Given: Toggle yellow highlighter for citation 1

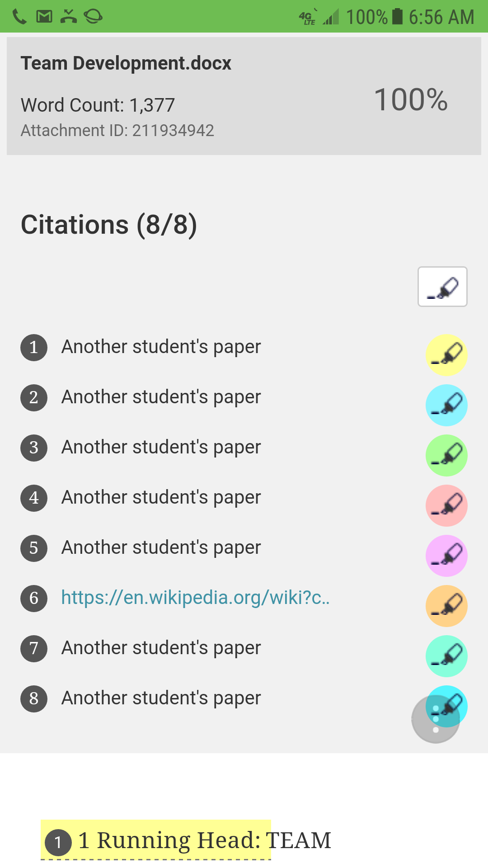Looking at the screenshot, I should click(446, 355).
